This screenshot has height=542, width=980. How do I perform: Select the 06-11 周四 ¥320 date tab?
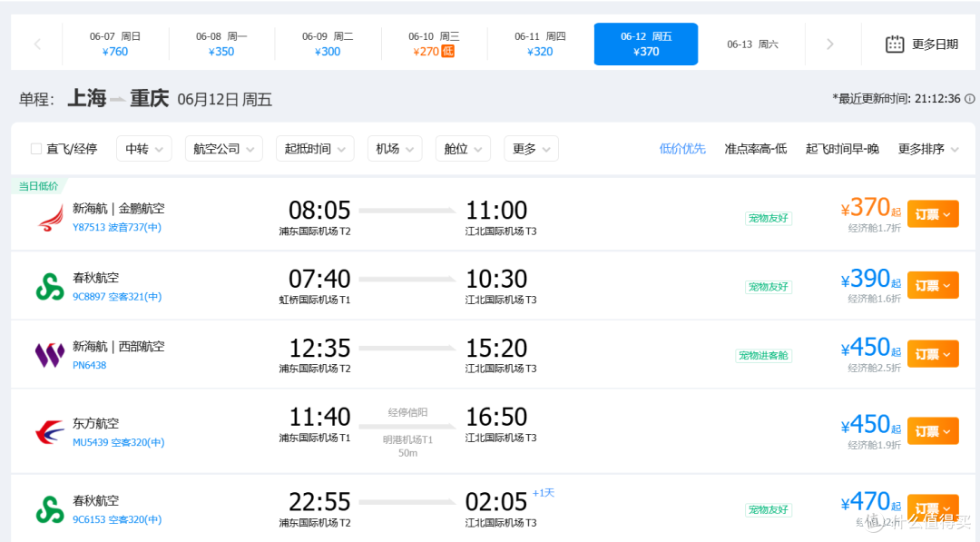(540, 44)
